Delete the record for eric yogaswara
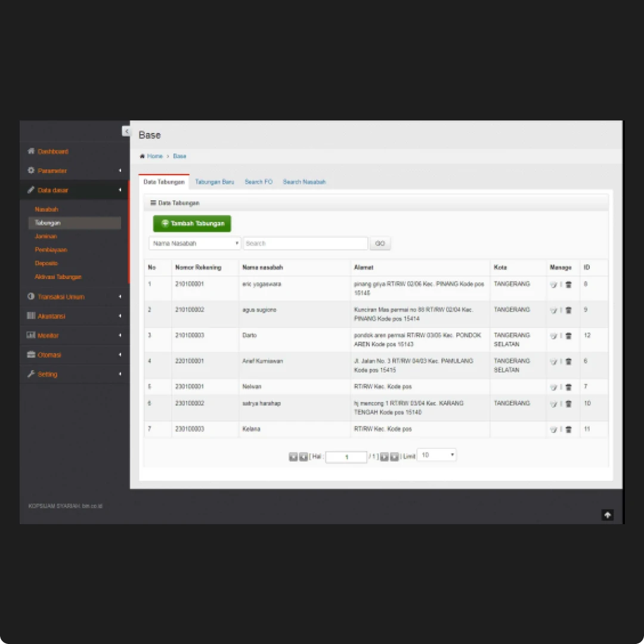This screenshot has width=644, height=644. point(568,284)
